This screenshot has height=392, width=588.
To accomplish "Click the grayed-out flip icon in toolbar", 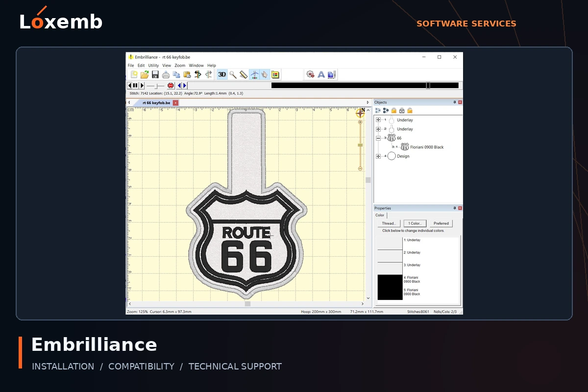I will tap(209, 74).
